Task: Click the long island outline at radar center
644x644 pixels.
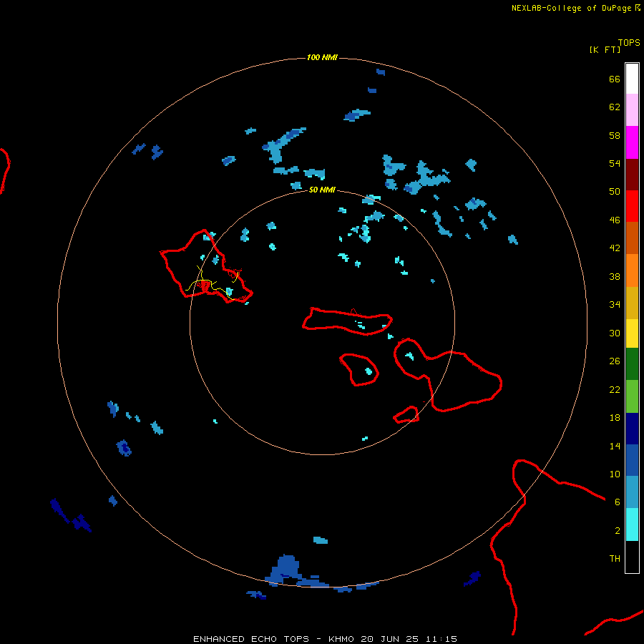Action: (x=348, y=321)
